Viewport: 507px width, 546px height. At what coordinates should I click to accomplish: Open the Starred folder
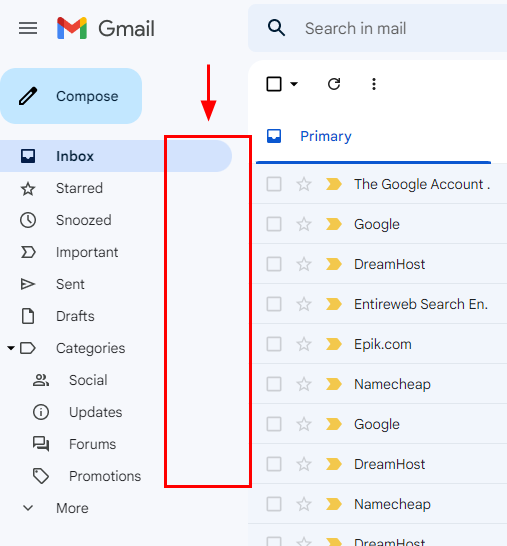(79, 188)
